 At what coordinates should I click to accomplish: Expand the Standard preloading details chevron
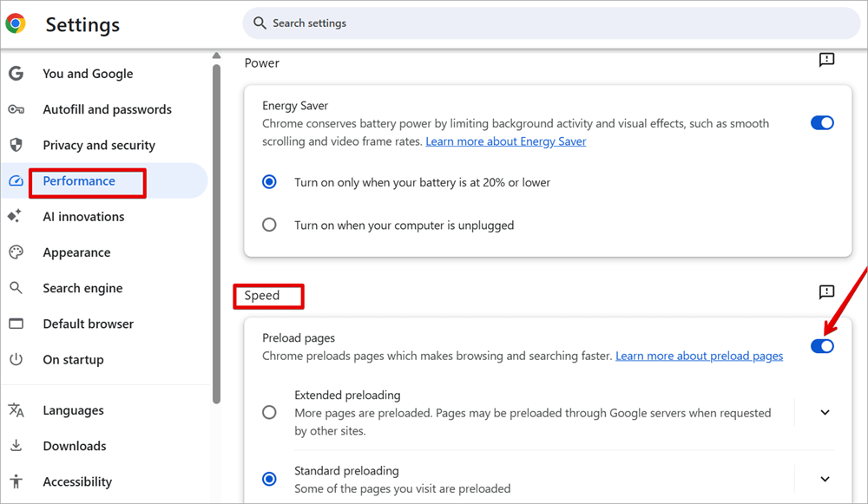[x=824, y=479]
